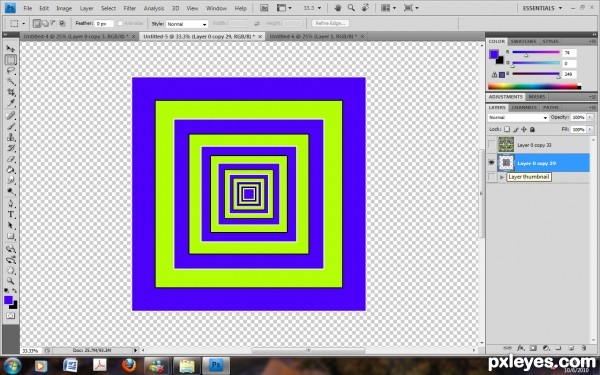The height and width of the screenshot is (375, 600).
Task: Open Firefox from the taskbar
Action: [129, 365]
